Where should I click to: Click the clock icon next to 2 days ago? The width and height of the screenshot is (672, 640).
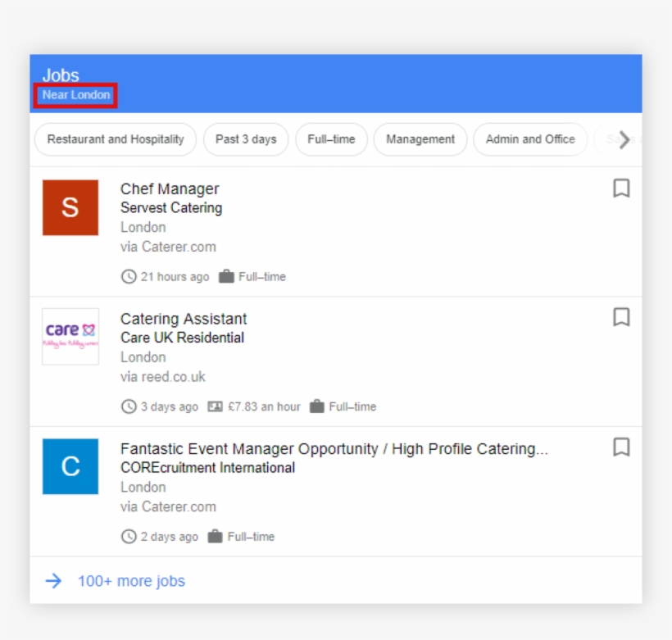coord(129,537)
